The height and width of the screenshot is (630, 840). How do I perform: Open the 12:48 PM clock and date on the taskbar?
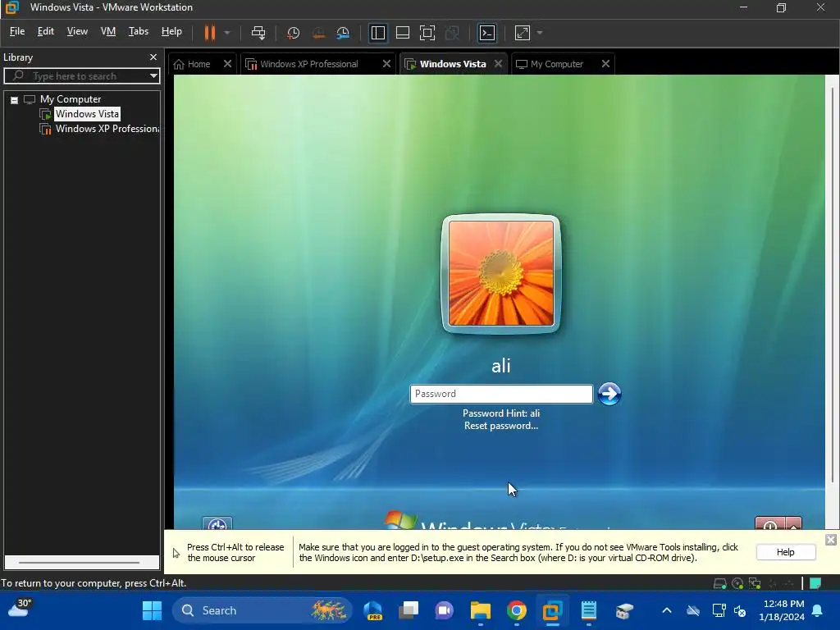coord(782,610)
